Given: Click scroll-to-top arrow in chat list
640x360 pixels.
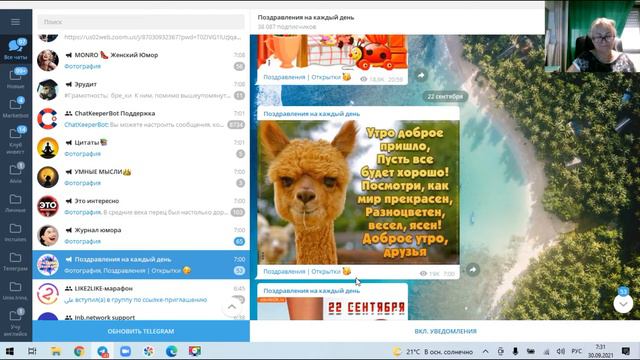Looking at the screenshot, I should 232,307.
